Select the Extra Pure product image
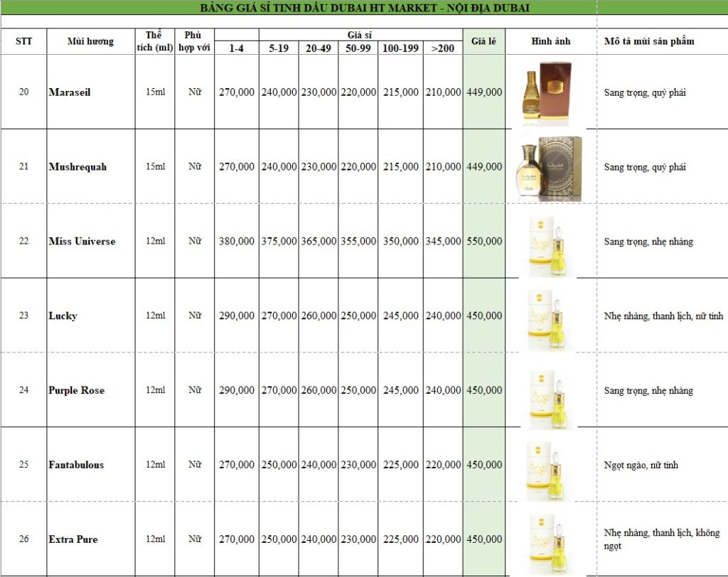 tap(550, 539)
